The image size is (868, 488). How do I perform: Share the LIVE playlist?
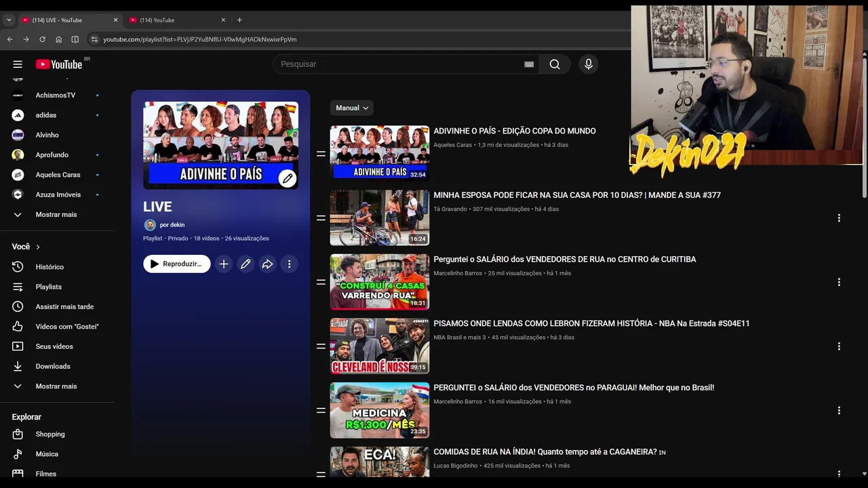click(x=267, y=264)
